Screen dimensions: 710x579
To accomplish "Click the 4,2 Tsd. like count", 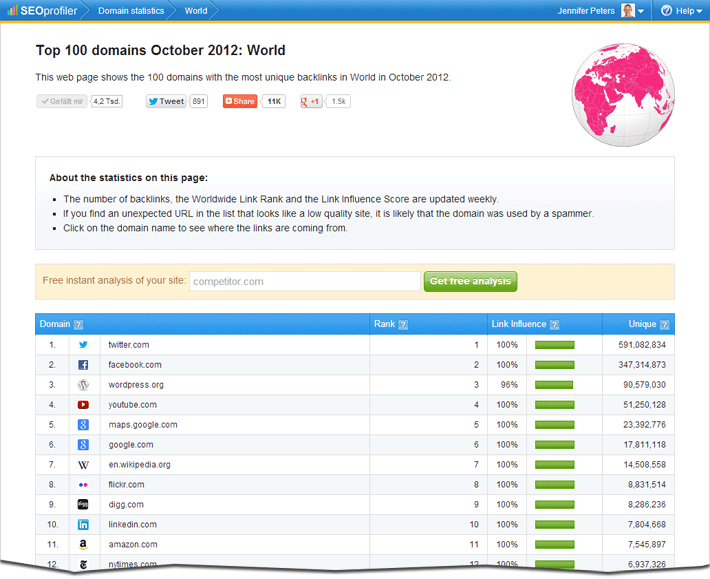I will 106,101.
